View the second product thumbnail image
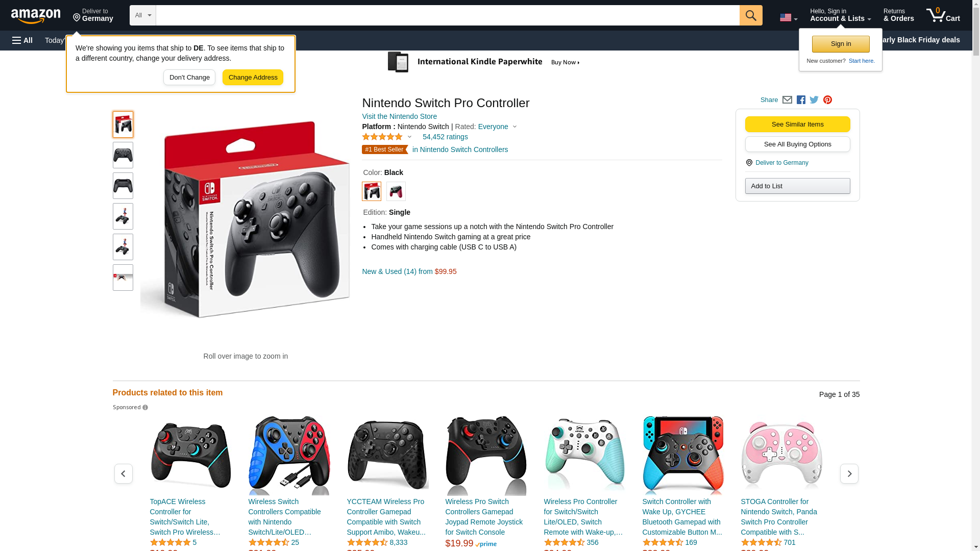 pos(123,155)
